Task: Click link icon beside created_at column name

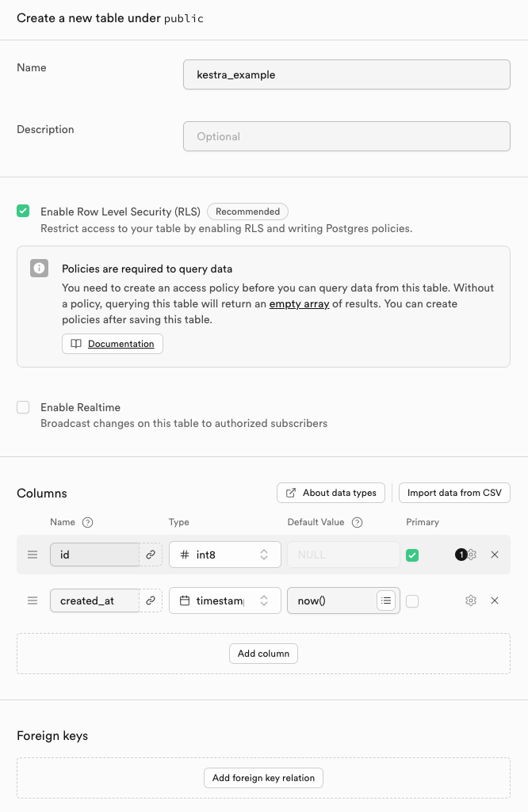Action: point(150,601)
